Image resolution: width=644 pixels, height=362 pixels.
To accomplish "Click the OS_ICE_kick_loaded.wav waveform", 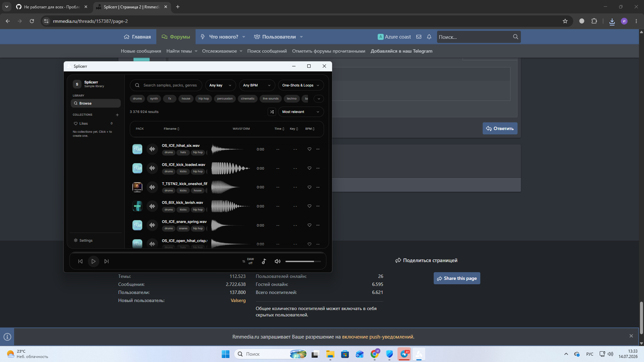I will point(230,168).
